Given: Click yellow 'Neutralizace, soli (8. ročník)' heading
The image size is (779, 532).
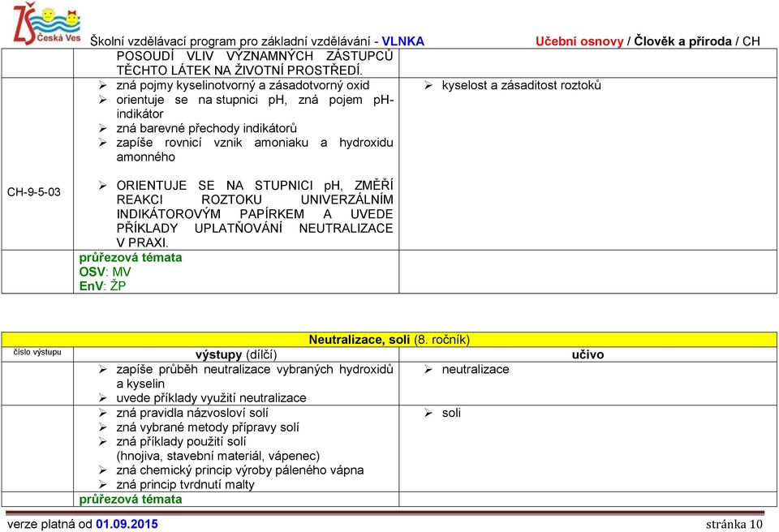Looking at the screenshot, I should coord(389,339).
